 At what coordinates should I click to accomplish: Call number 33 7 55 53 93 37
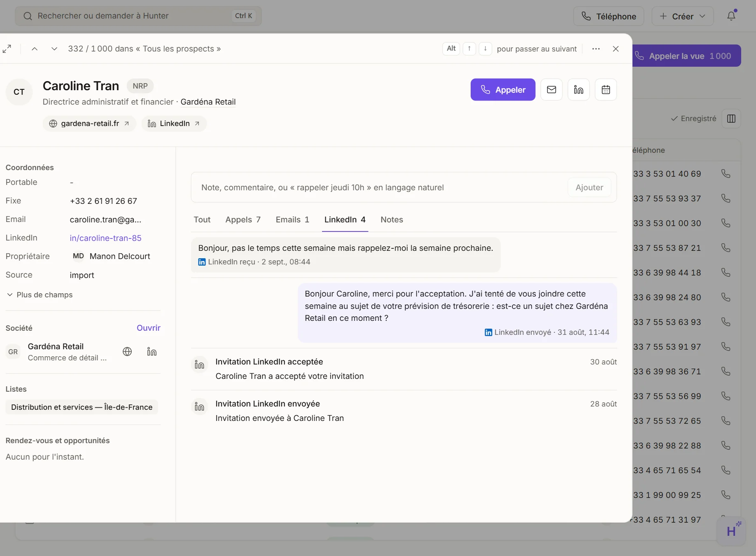pos(726,199)
